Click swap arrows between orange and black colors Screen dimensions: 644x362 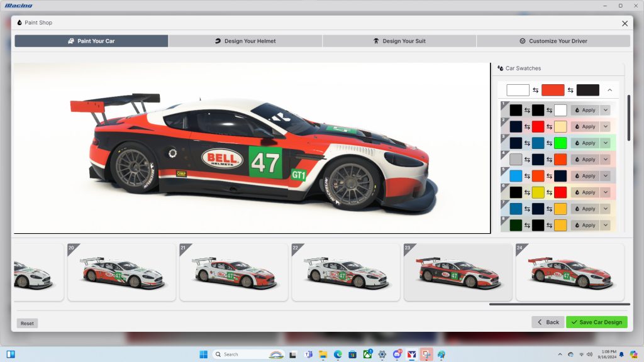coord(569,90)
